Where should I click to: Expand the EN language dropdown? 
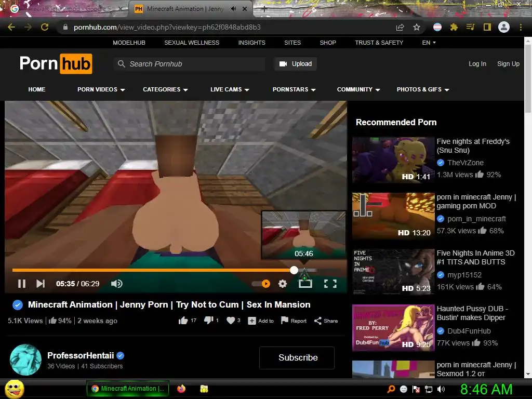(429, 43)
